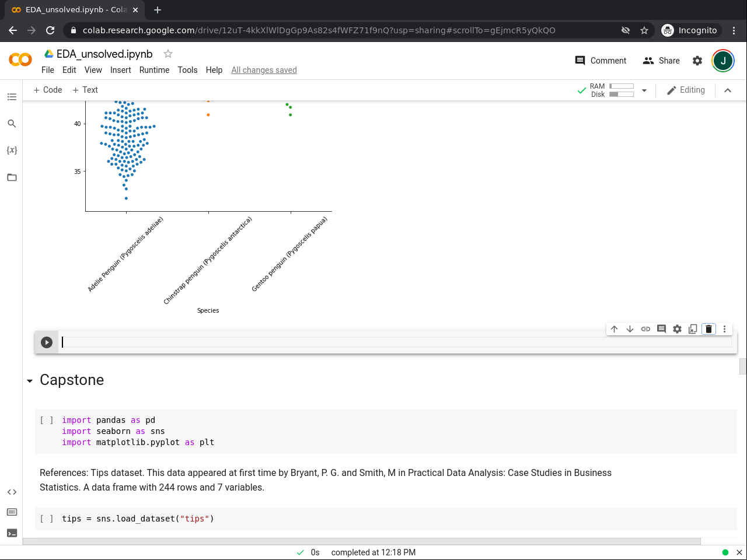This screenshot has width=747, height=560.
Task: Move the cell up with arrow icon
Action: click(x=614, y=329)
